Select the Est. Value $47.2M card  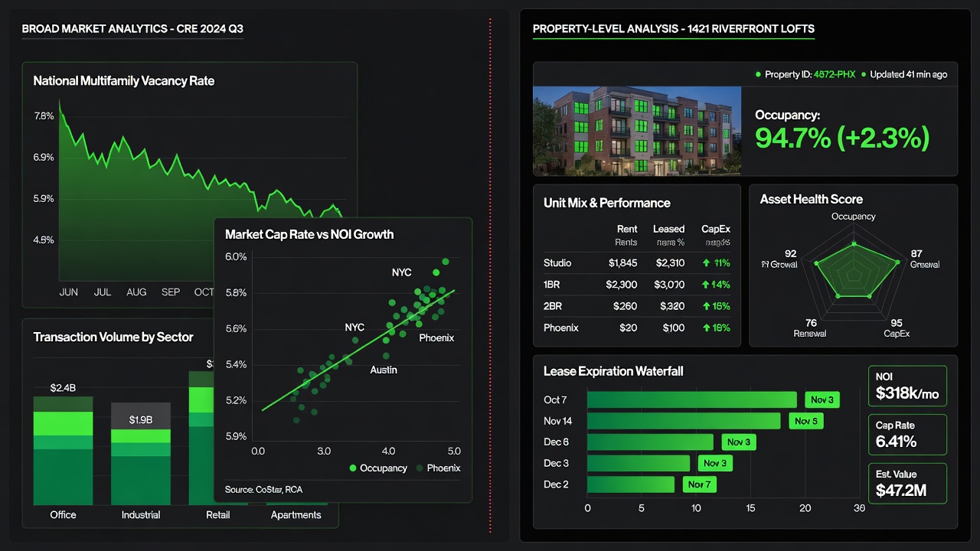pos(907,483)
